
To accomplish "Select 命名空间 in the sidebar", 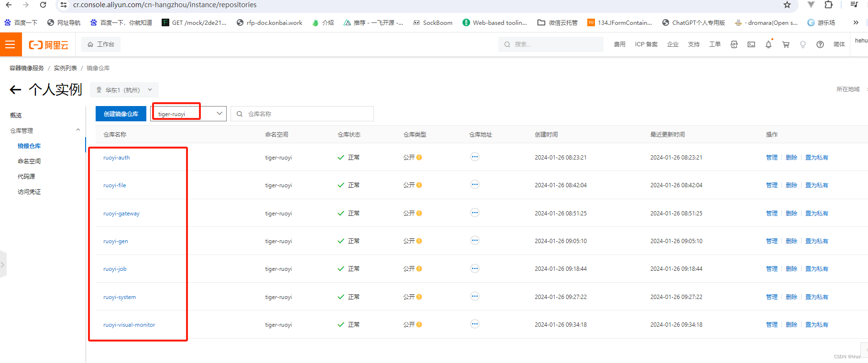I will coord(29,161).
